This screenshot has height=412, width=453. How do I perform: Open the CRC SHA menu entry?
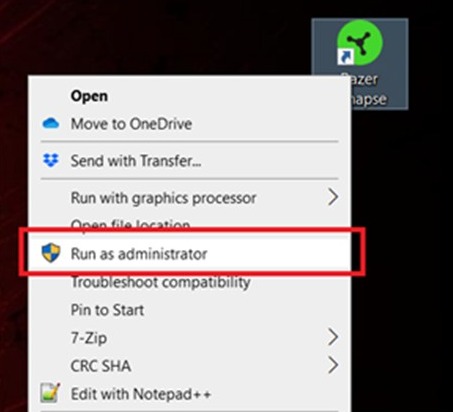point(101,366)
